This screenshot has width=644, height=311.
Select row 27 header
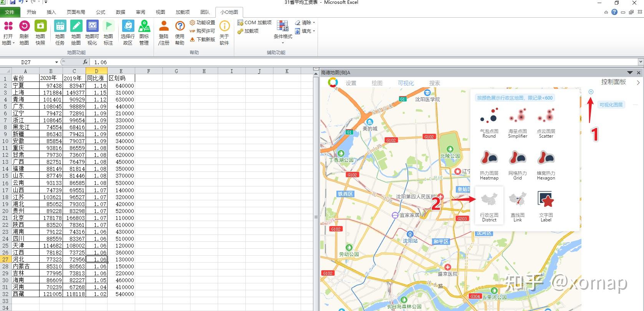click(x=5, y=259)
